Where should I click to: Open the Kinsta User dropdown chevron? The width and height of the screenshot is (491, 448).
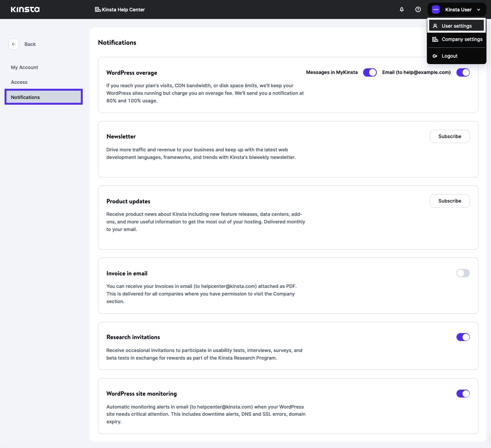[x=478, y=9]
